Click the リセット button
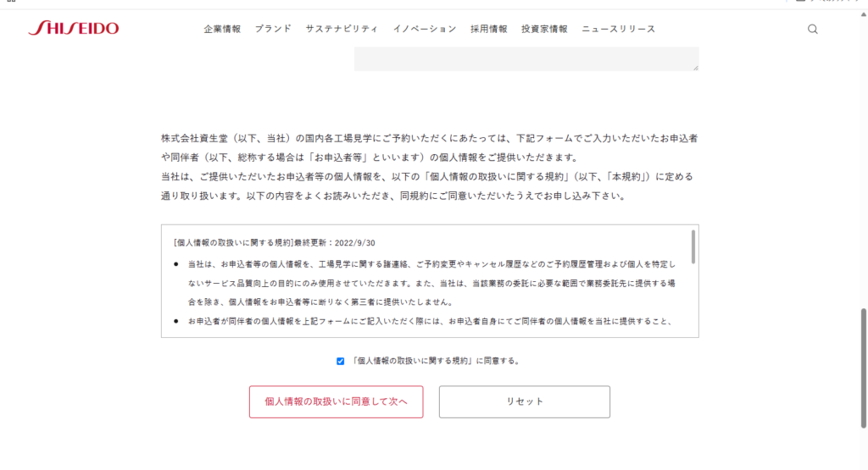 (524, 401)
